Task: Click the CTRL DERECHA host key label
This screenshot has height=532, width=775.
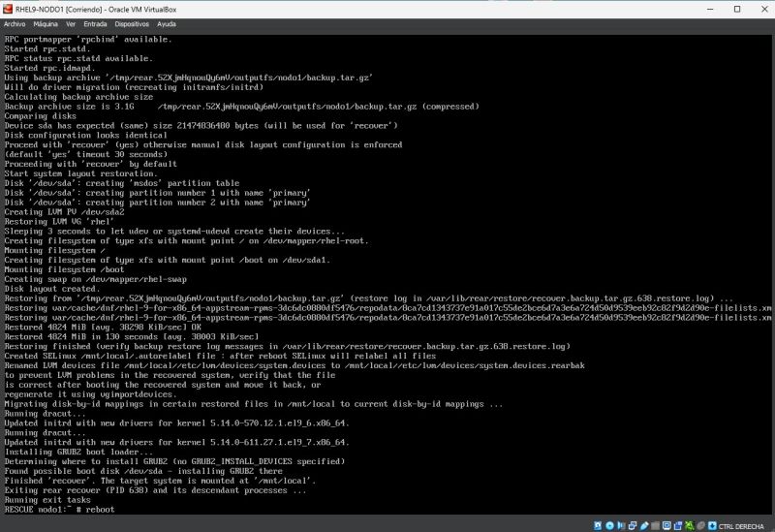Action: click(x=741, y=526)
